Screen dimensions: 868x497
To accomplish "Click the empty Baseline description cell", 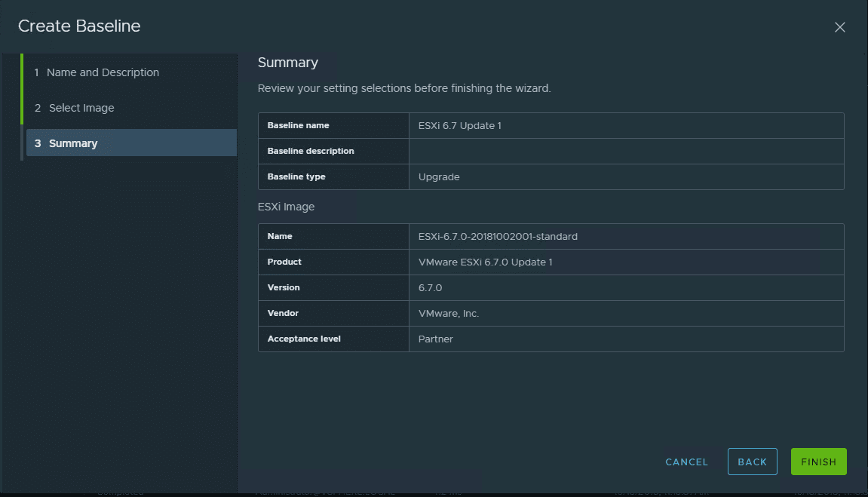I will click(x=626, y=151).
